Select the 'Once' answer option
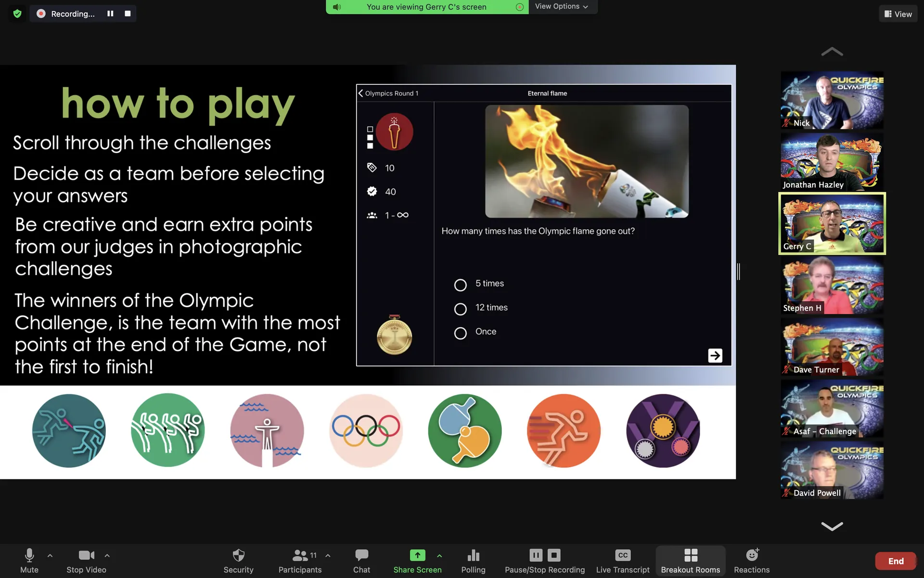 coord(461,333)
